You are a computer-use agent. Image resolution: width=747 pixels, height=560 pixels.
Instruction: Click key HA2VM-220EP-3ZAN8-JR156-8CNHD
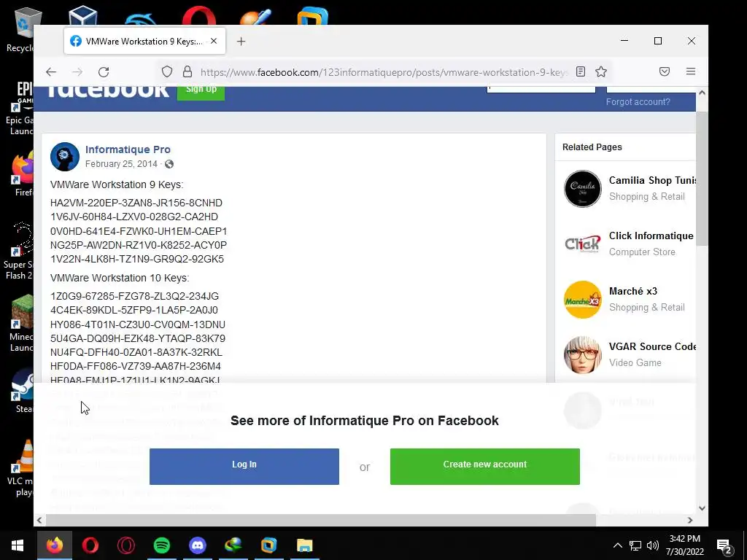coord(136,203)
